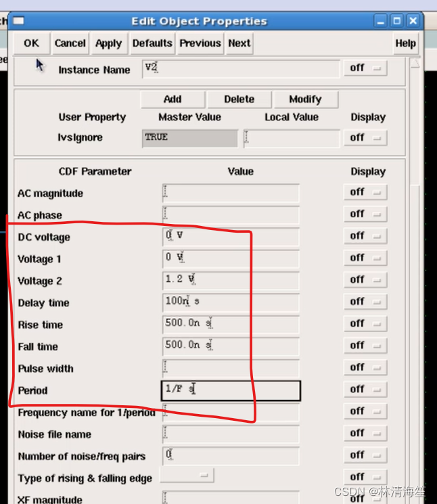Open AC phase display dropdown
This screenshot has height=504, width=437.
[x=365, y=214]
